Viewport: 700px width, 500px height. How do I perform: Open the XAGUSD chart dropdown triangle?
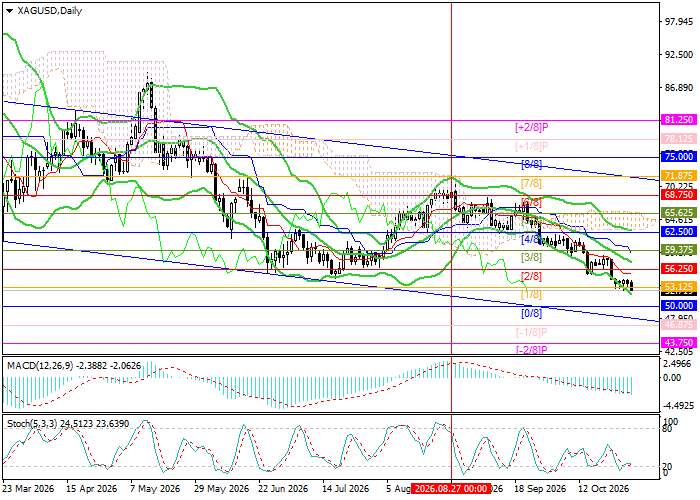point(9,11)
